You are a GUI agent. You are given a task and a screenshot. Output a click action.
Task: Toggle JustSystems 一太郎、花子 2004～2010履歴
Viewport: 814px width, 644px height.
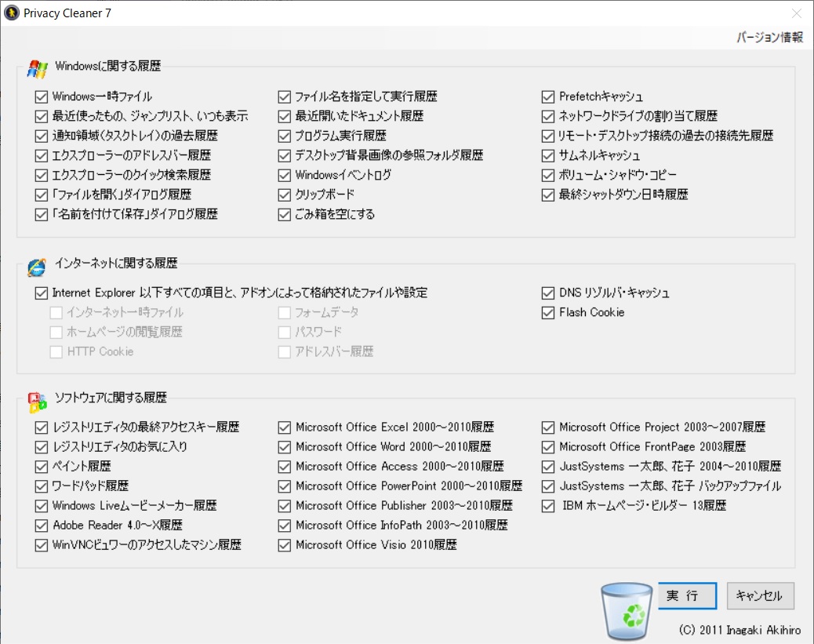(547, 467)
